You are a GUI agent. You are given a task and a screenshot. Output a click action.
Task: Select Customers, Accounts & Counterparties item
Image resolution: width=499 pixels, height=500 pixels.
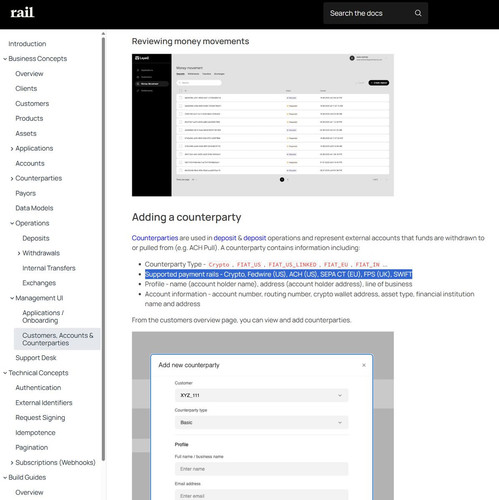pos(57,339)
